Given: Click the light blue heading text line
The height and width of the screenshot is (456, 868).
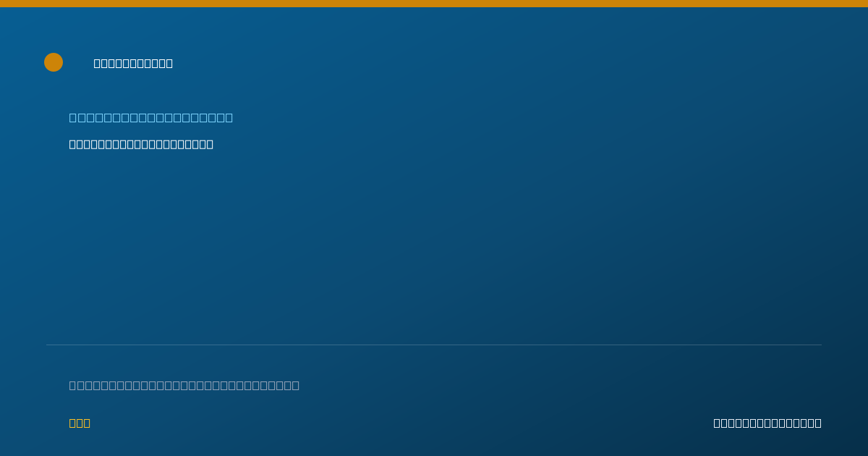Looking at the screenshot, I should (151, 117).
